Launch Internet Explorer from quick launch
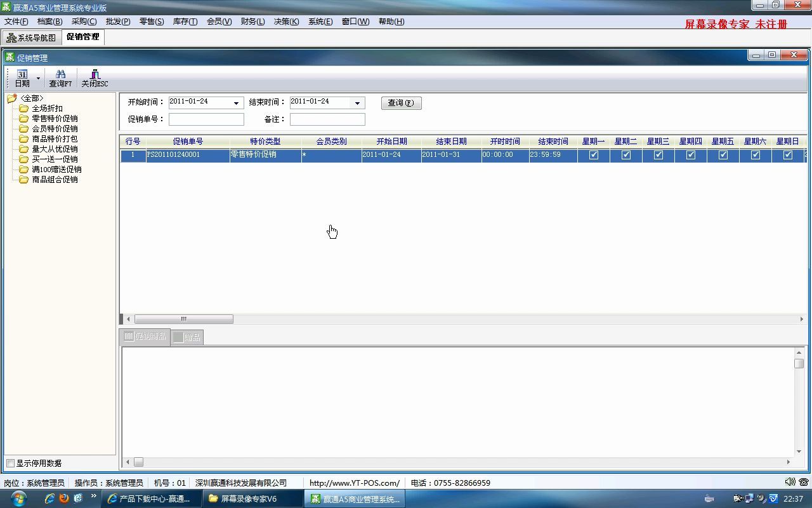 tap(49, 498)
